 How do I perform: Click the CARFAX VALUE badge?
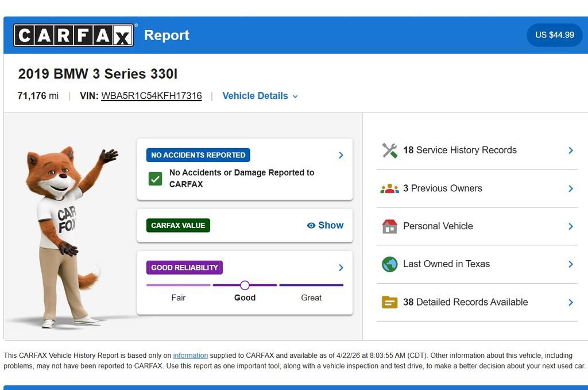[178, 225]
